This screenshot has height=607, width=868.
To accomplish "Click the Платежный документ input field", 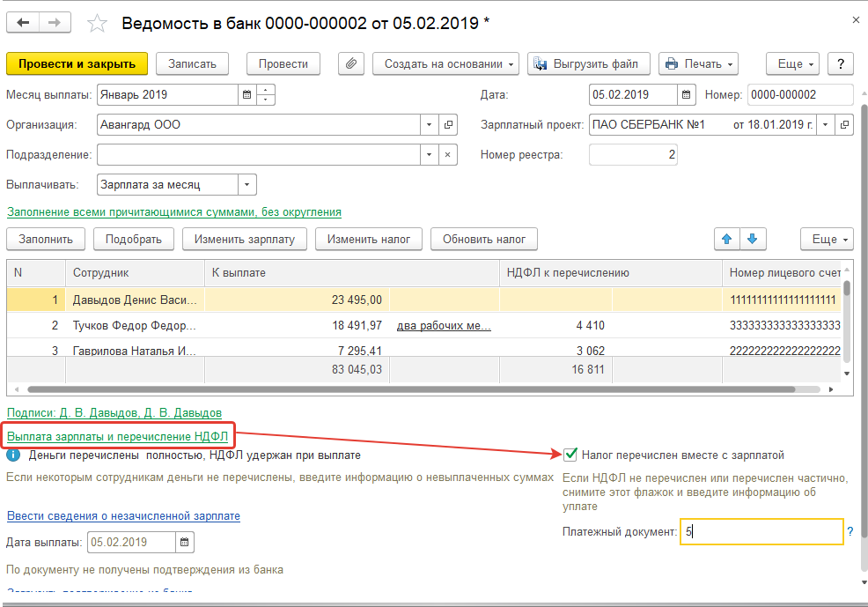I will (x=761, y=532).
